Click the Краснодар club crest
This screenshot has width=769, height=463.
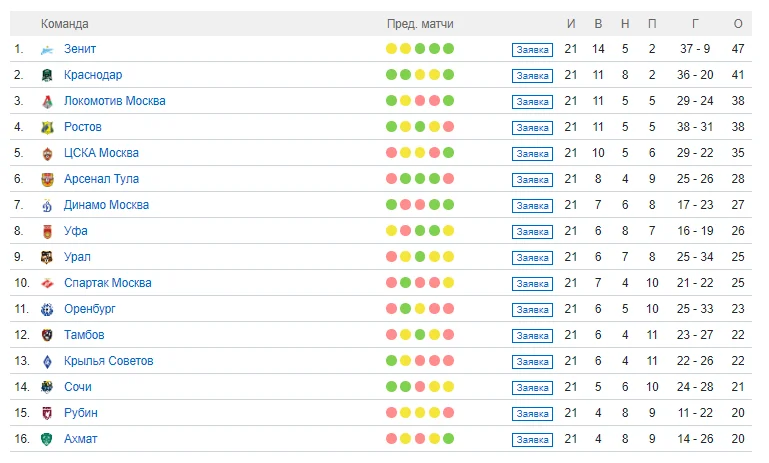47,76
